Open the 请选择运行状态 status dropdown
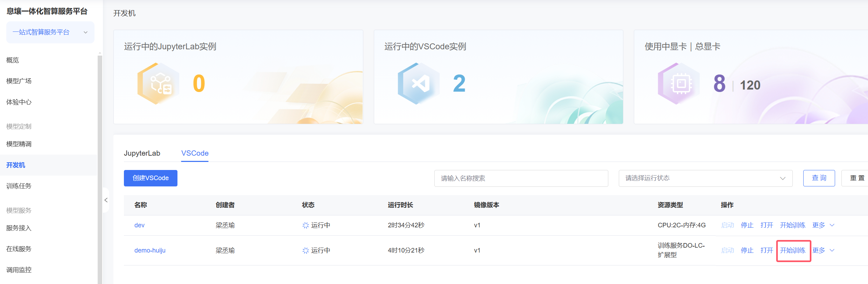The width and height of the screenshot is (868, 284). (706, 178)
